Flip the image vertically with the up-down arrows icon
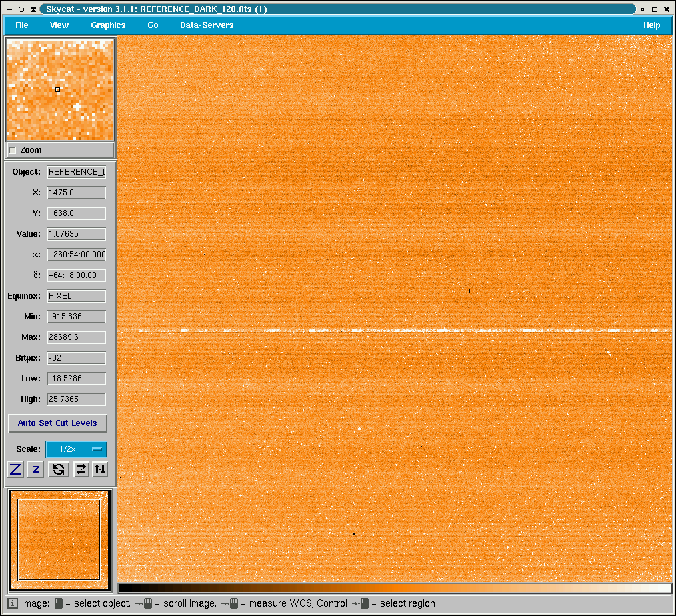The height and width of the screenshot is (616, 676). click(100, 469)
